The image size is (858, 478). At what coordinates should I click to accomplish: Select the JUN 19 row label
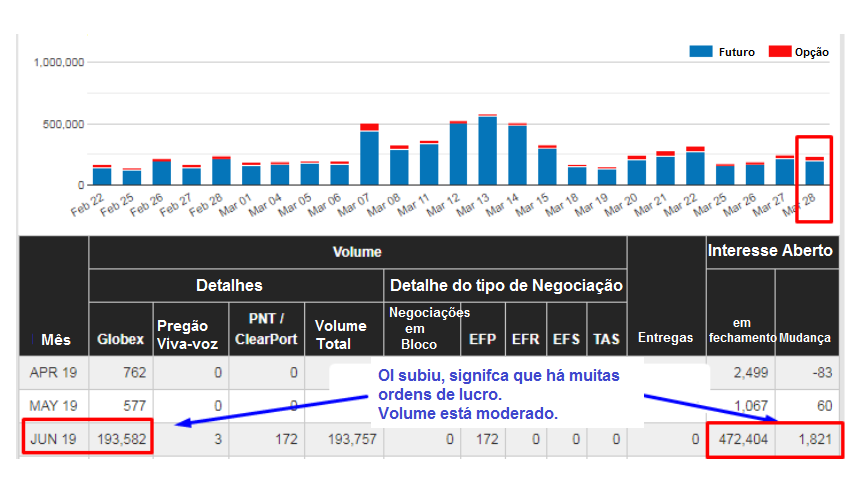point(55,441)
